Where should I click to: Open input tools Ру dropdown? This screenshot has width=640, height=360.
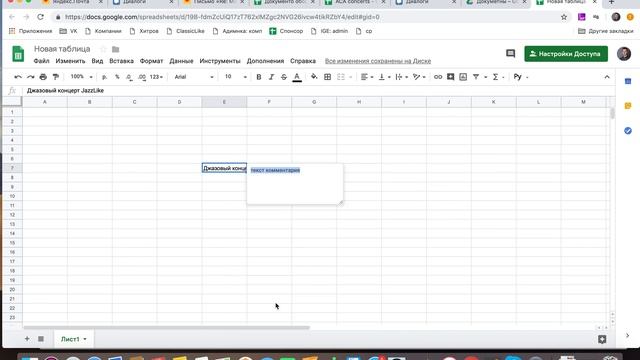pyautogui.click(x=521, y=77)
